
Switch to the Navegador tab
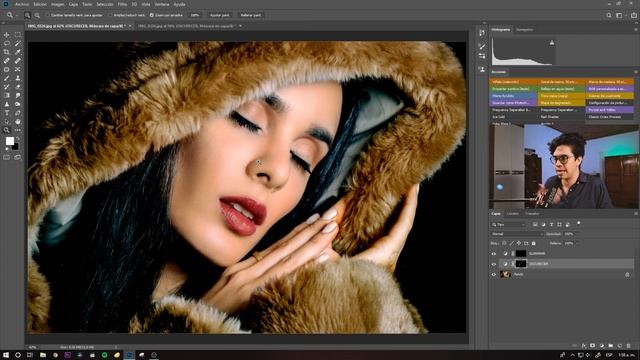point(524,30)
